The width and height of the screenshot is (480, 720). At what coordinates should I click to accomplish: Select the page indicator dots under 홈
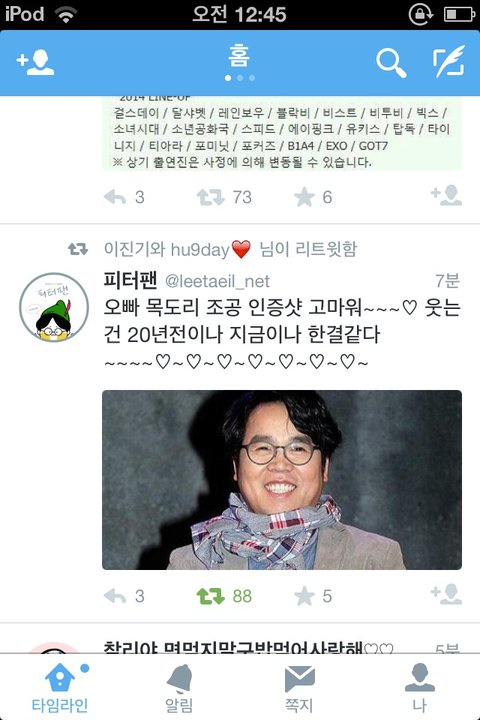[240, 78]
